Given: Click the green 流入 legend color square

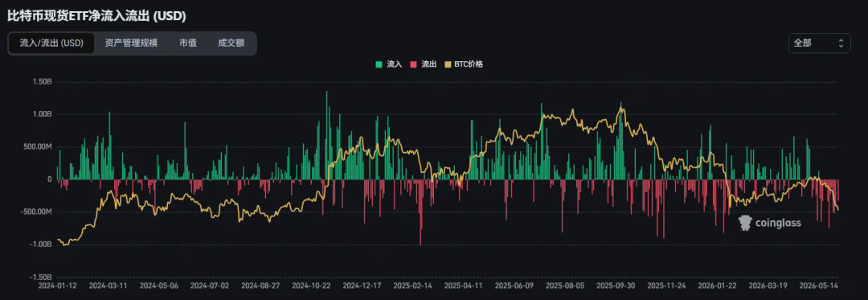Looking at the screenshot, I should pos(379,65).
